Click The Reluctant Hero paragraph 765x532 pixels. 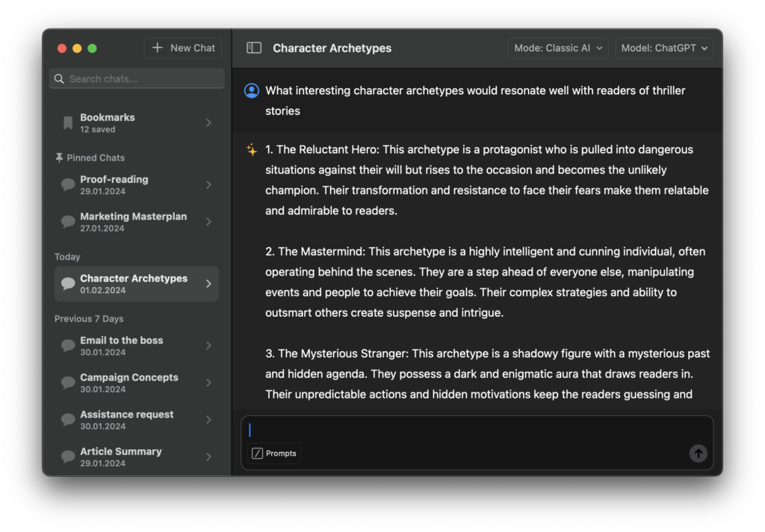coord(487,180)
